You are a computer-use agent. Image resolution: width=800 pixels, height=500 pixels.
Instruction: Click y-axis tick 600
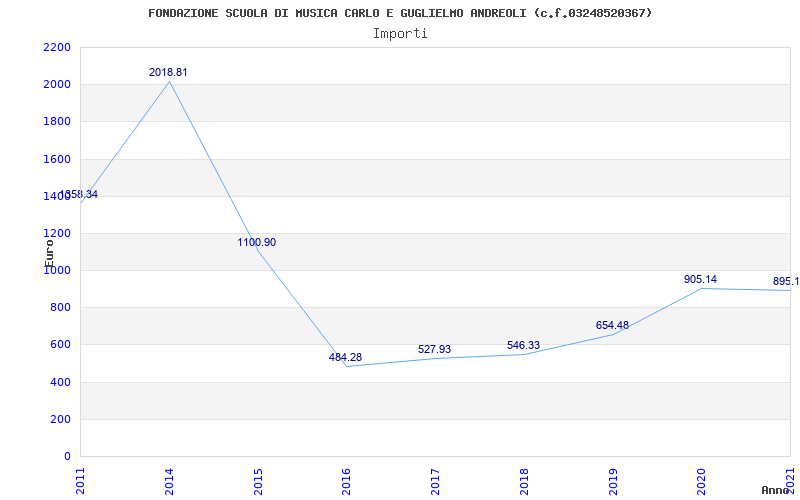coord(60,345)
